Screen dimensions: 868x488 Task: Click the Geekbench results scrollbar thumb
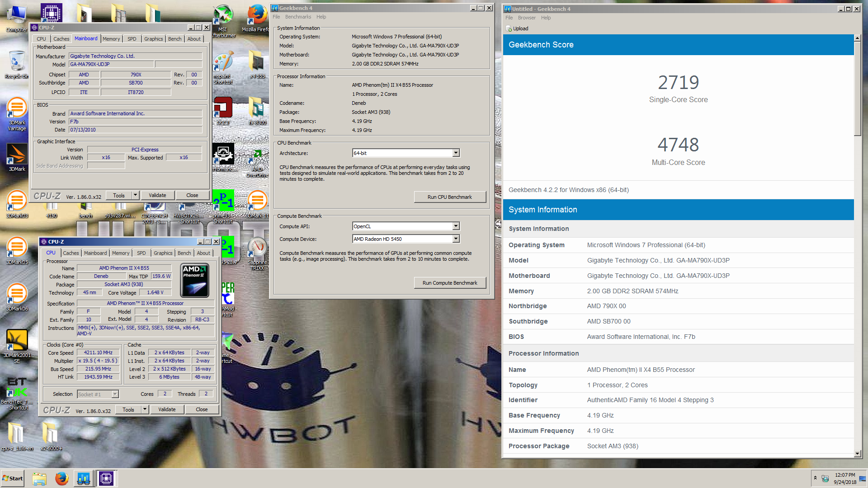(858, 89)
